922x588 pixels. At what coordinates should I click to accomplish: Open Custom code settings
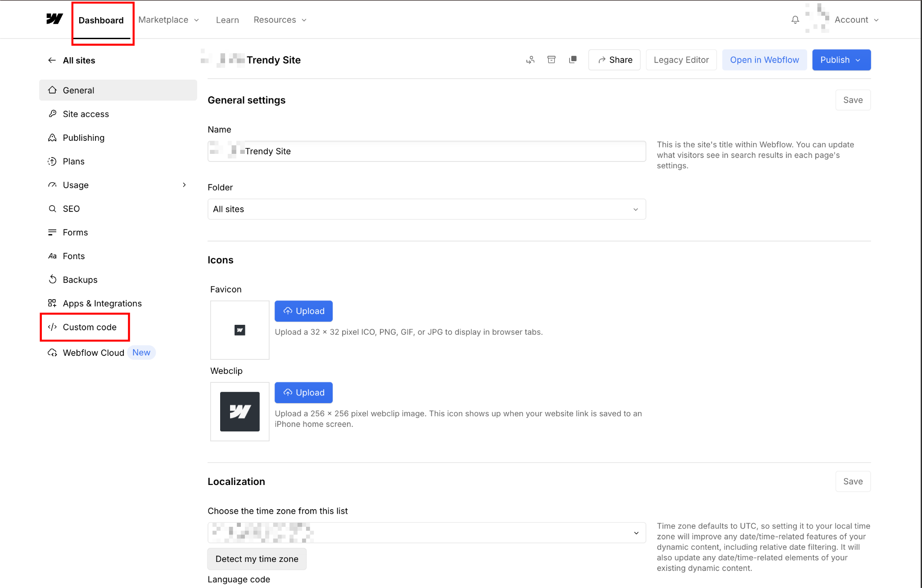89,327
